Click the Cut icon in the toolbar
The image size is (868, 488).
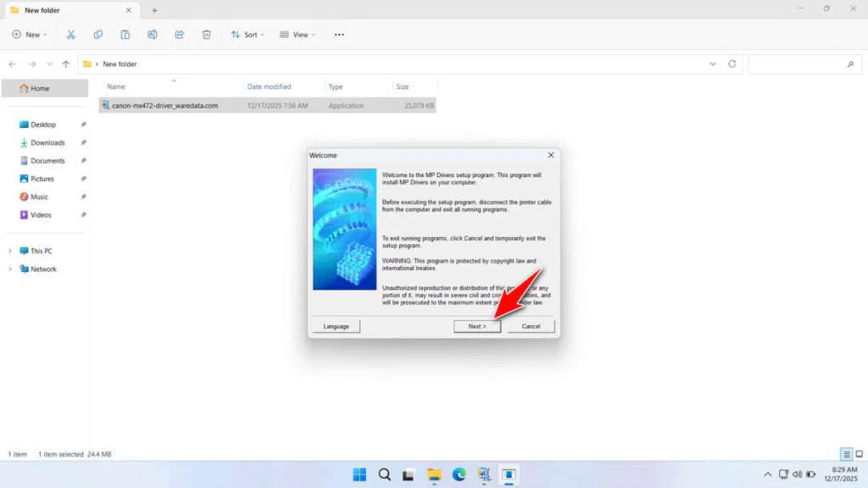(71, 34)
